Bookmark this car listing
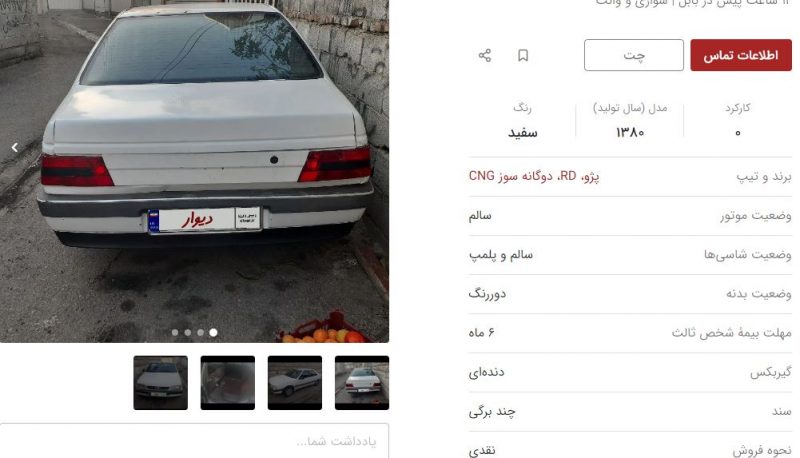Image resolution: width=800 pixels, height=458 pixels. [523, 55]
